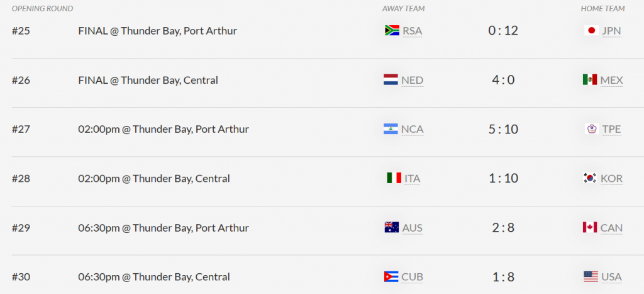Screen dimensions: 644x294
Task: Click the Canada flag icon
Action: (x=590, y=227)
